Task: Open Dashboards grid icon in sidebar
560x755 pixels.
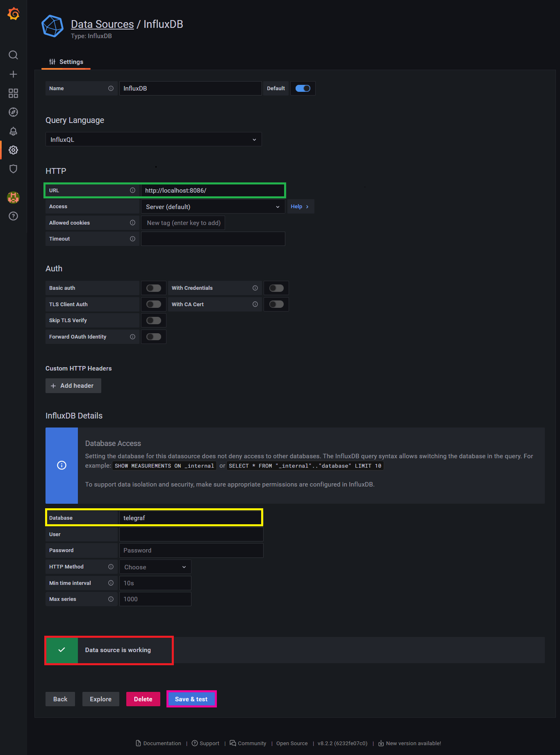Action: [13, 93]
